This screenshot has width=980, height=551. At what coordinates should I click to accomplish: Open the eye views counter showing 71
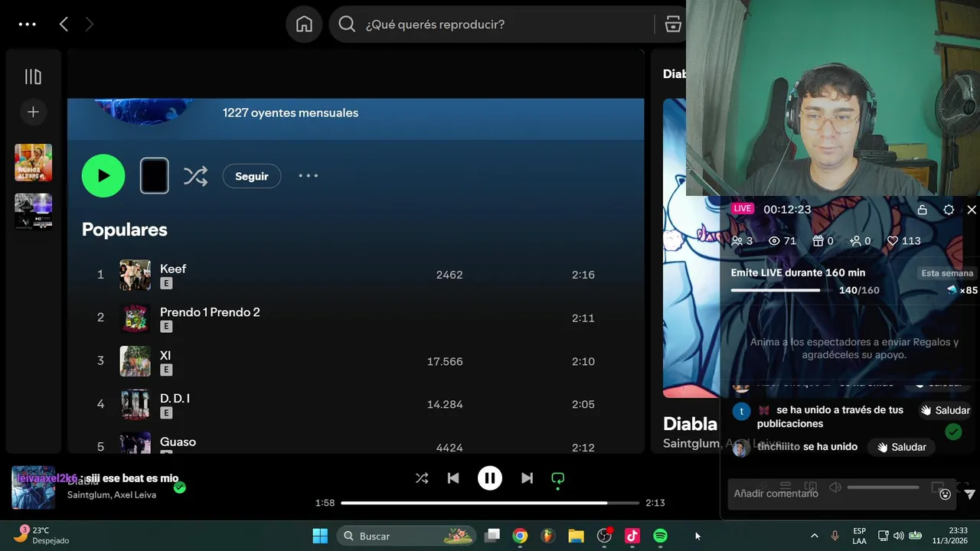(x=782, y=241)
